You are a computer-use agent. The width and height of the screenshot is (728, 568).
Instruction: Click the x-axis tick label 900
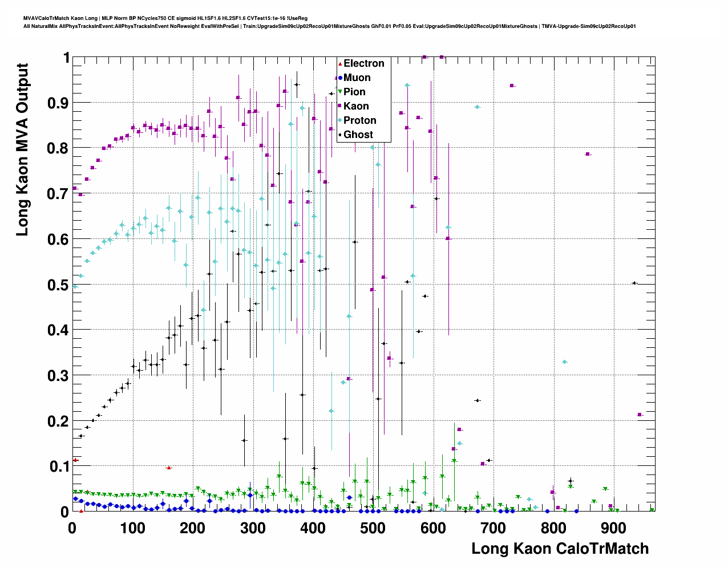point(613,528)
